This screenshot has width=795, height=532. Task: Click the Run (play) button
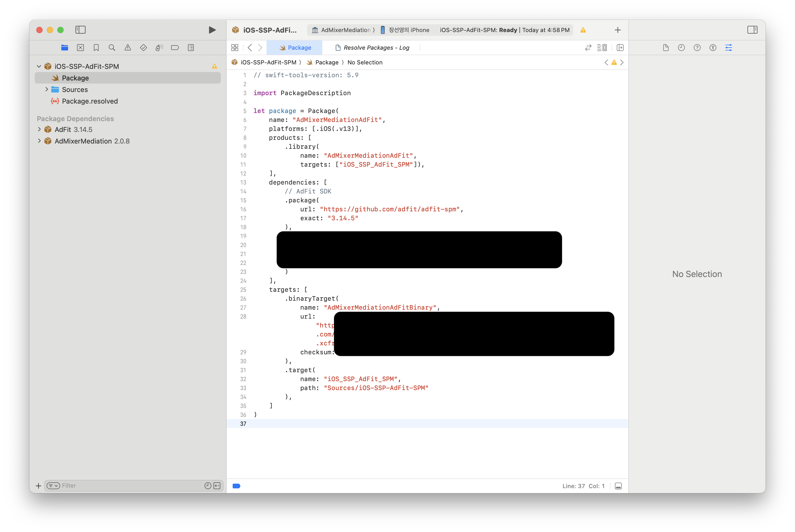click(212, 30)
